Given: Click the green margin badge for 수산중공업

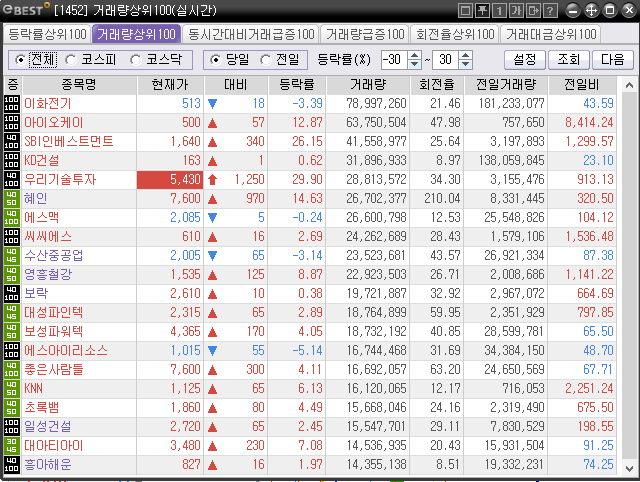Looking at the screenshot, I should coord(11,255).
